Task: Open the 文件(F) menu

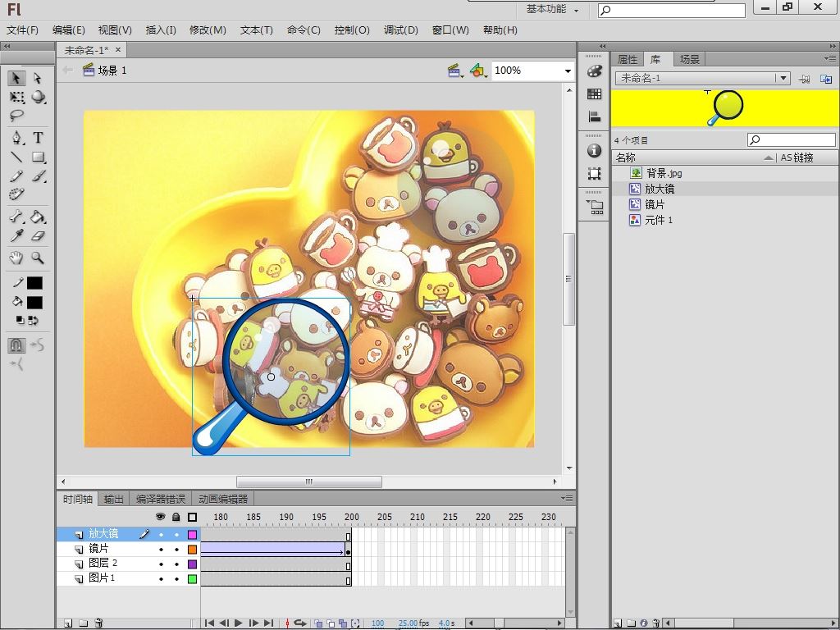Action: (22, 30)
